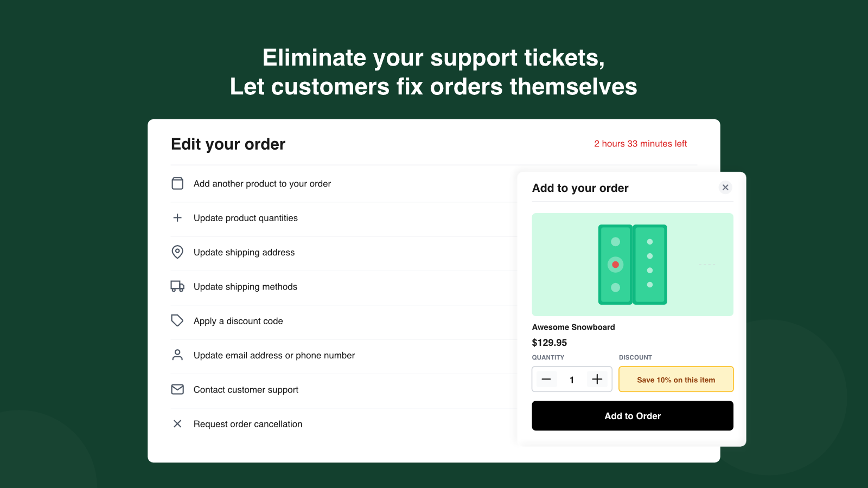Choose Update shipping address option
This screenshot has height=488, width=868.
click(x=244, y=253)
